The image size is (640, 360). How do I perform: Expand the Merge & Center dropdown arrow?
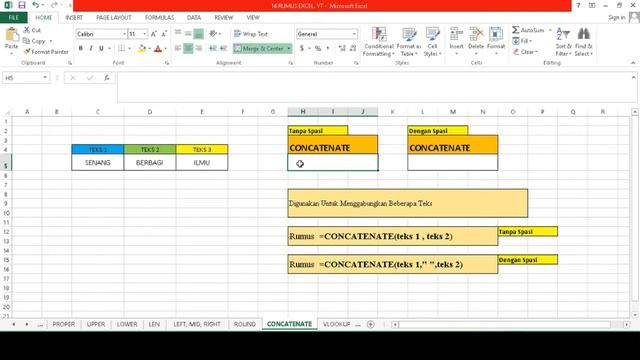289,49
